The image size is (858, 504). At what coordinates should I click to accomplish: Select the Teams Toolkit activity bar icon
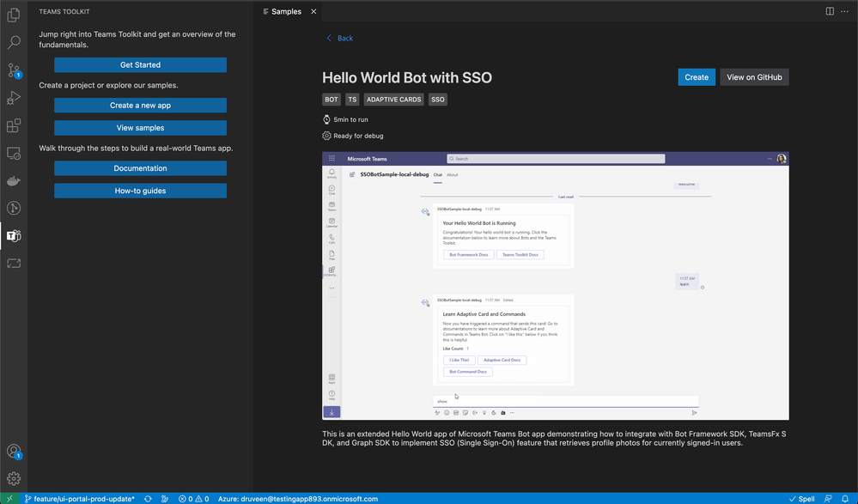(14, 236)
